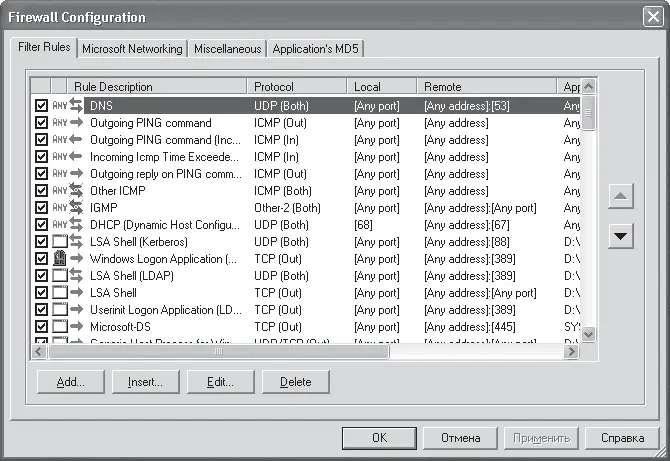Click the Add... button

point(71,382)
